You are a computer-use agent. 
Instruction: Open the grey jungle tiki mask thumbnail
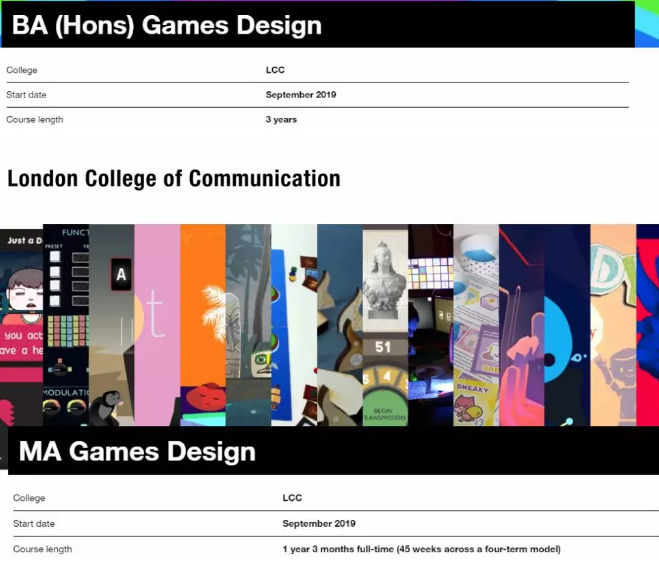tap(248, 325)
